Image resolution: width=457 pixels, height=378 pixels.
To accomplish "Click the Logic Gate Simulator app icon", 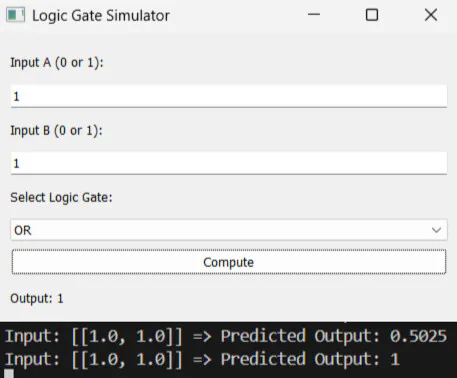I will click(15, 15).
